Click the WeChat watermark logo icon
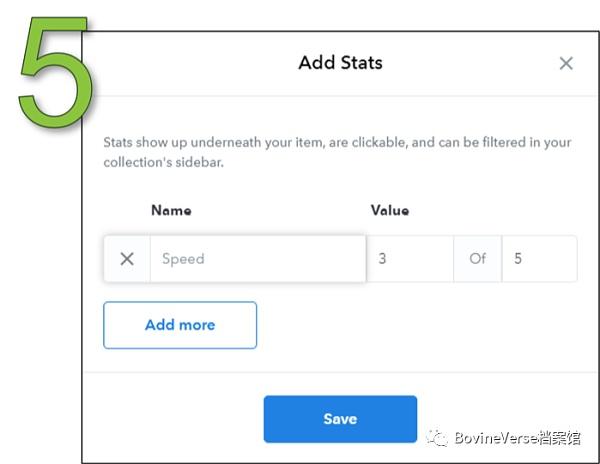The height and width of the screenshot is (464, 600). [x=436, y=438]
